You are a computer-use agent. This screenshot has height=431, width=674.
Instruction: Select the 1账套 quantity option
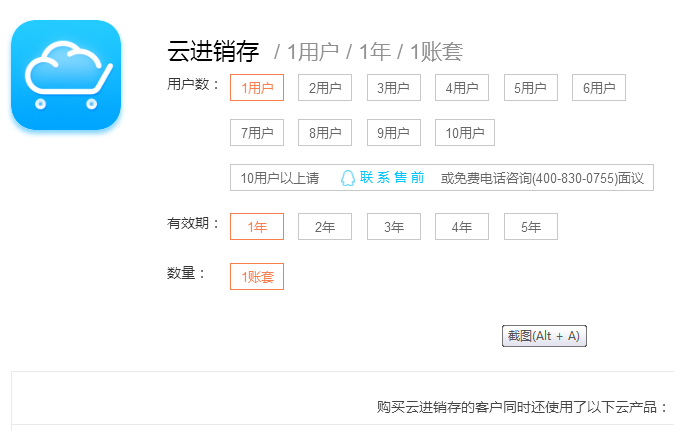[x=257, y=276]
